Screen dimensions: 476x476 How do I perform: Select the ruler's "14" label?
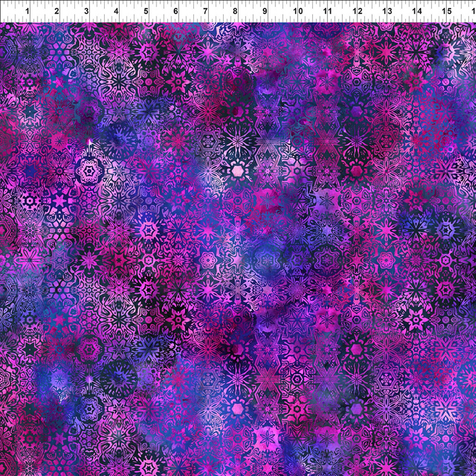417,11
